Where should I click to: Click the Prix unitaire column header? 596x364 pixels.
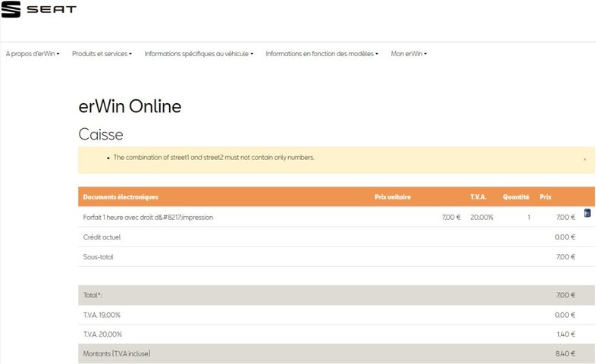tap(393, 197)
